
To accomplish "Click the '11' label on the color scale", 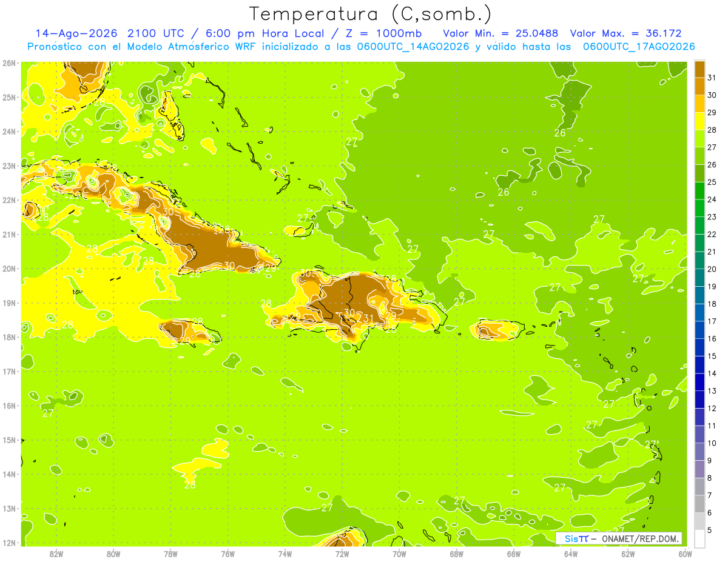I will click(x=712, y=426).
